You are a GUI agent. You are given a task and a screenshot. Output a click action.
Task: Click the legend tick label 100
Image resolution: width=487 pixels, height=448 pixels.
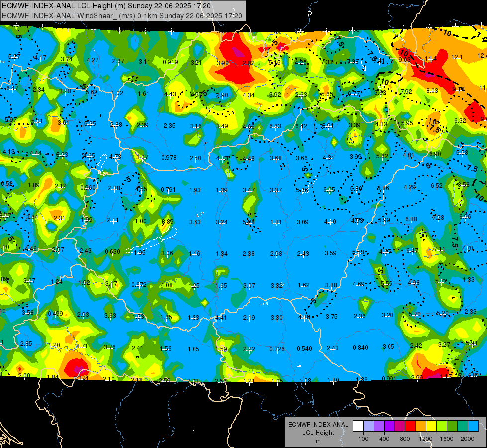click(363, 439)
